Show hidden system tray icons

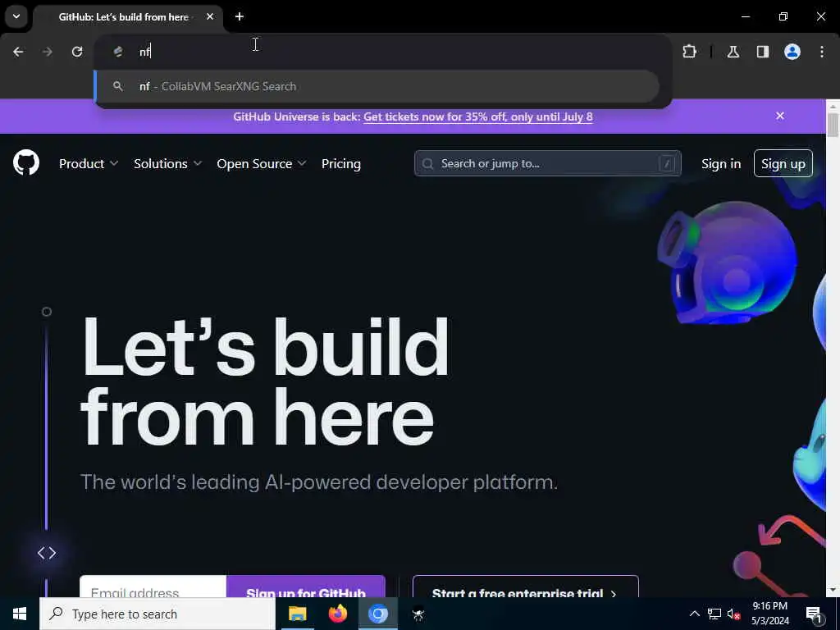tap(694, 614)
